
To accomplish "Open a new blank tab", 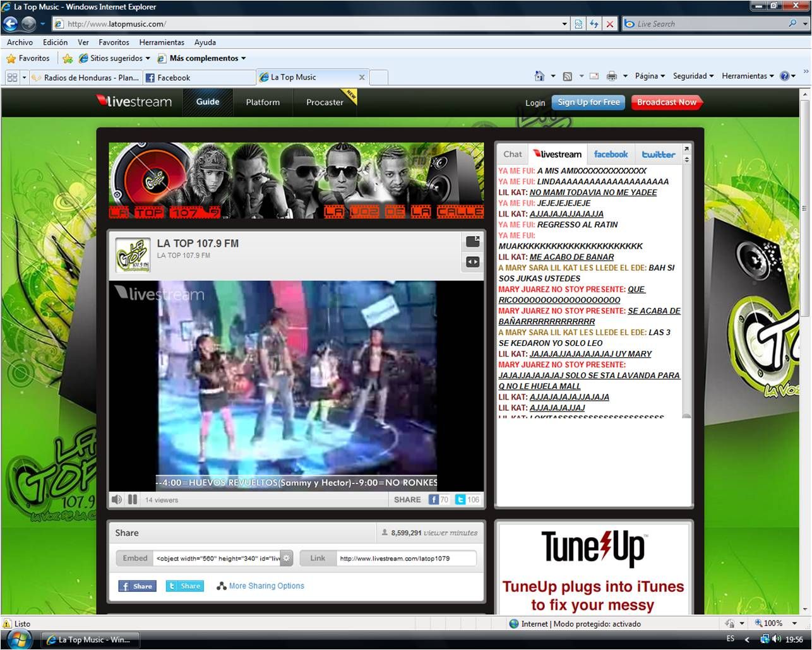I will pyautogui.click(x=378, y=78).
